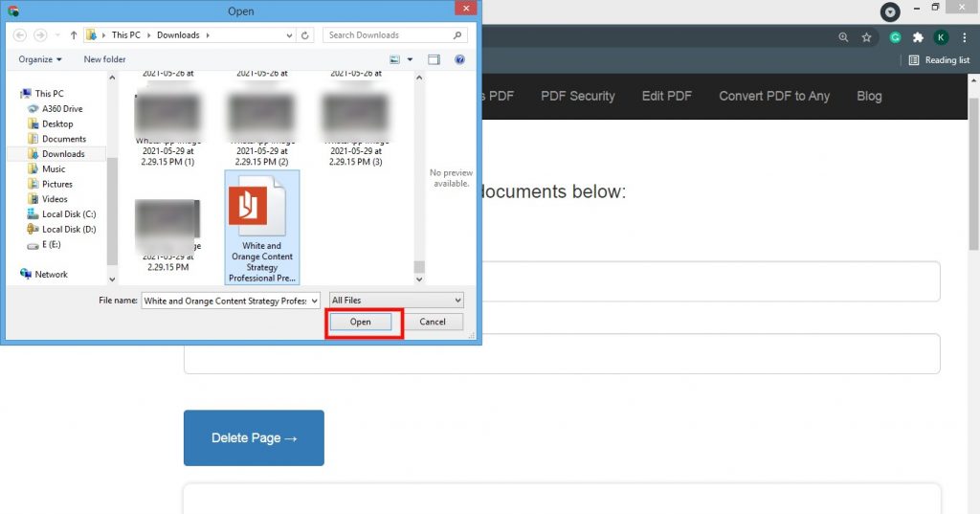Open Chrome Extensions puzzle icon

click(x=918, y=37)
